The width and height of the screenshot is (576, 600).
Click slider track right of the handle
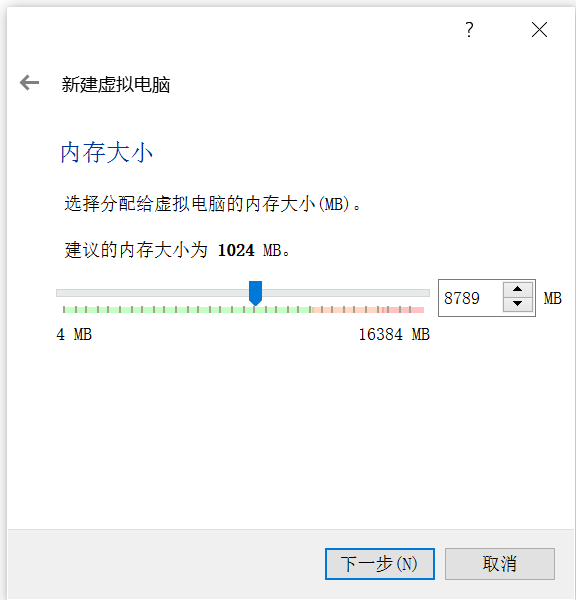[346, 293]
